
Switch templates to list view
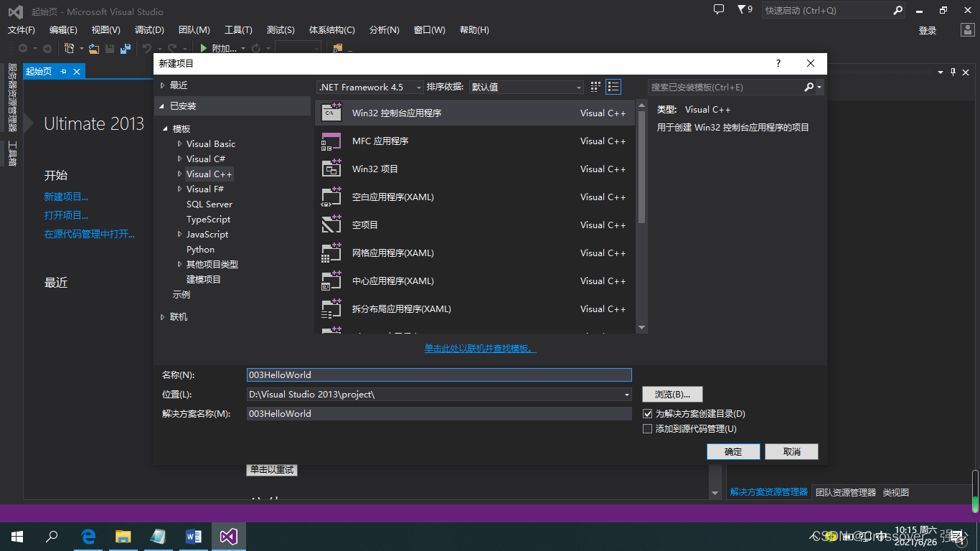613,87
